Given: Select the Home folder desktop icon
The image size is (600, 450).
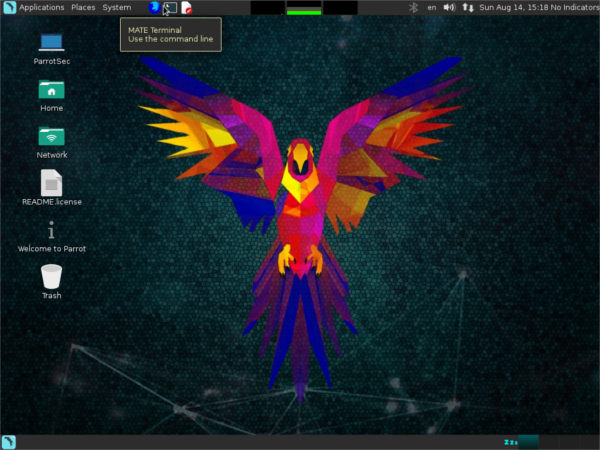Looking at the screenshot, I should (51, 96).
